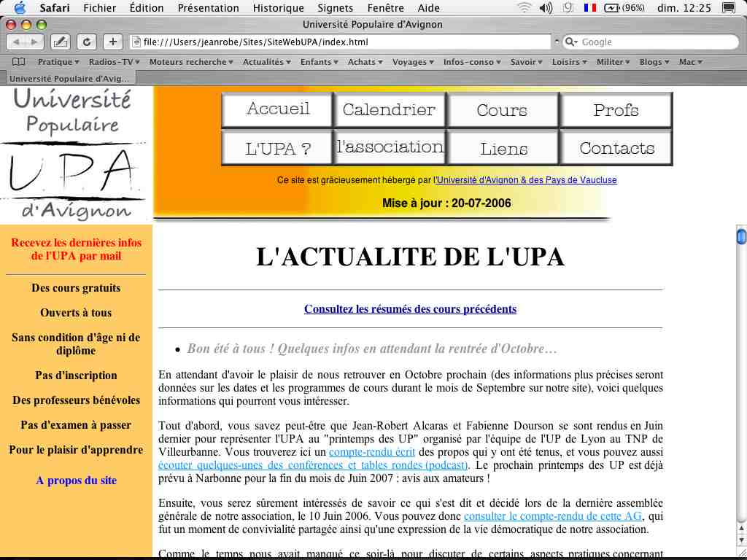The width and height of the screenshot is (747, 560).
Task: Open the Présentation menu
Action: [x=208, y=7]
